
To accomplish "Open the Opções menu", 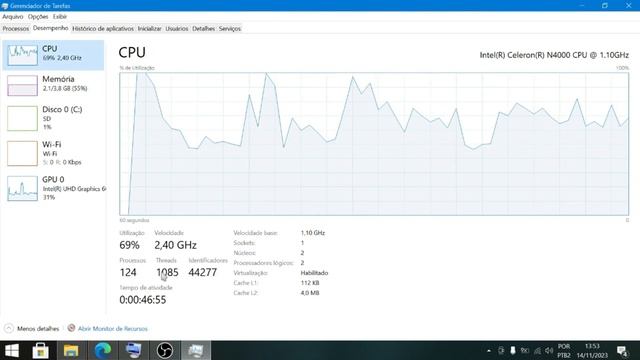I will 38,17.
